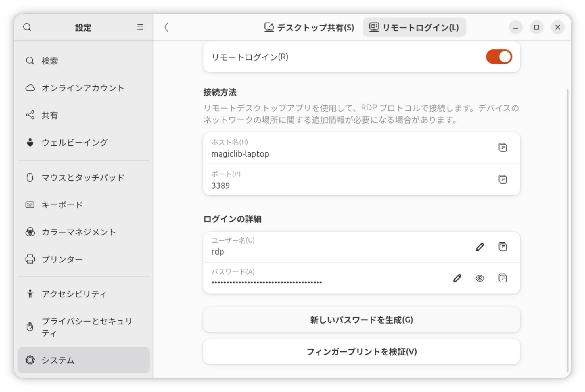Select キーボード in sidebar

pyautogui.click(x=83, y=205)
